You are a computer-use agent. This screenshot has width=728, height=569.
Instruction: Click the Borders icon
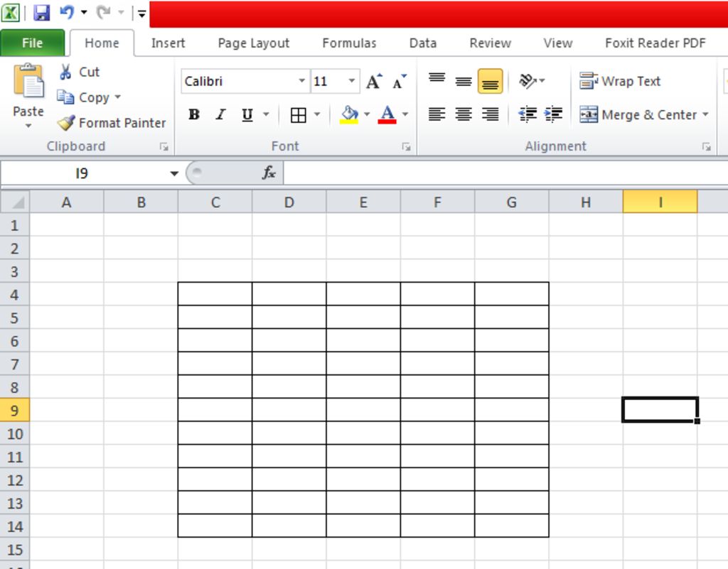298,114
